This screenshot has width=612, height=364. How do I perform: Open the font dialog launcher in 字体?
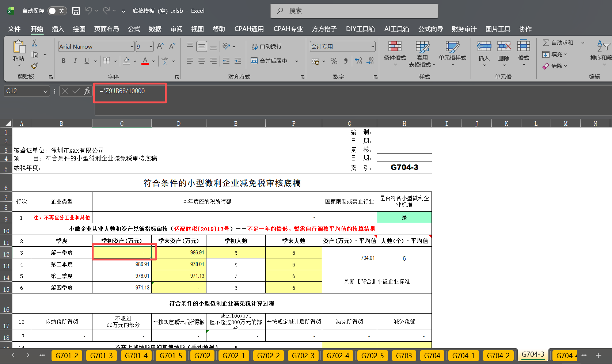pyautogui.click(x=177, y=77)
